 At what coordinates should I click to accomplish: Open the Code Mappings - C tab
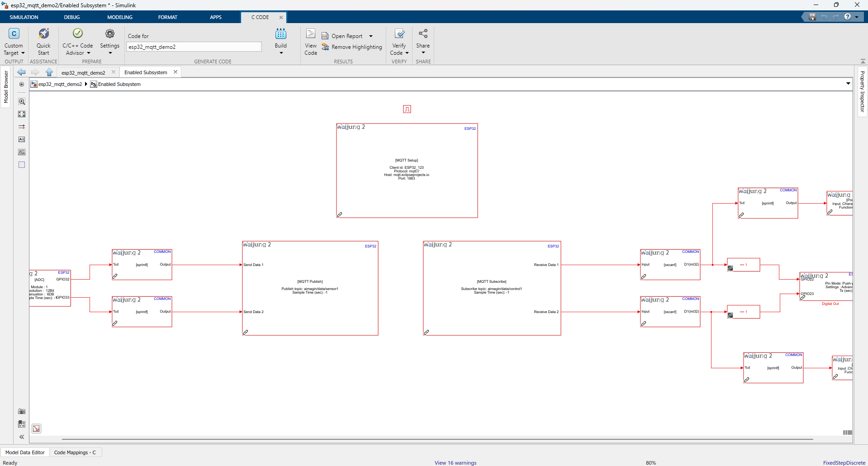75,452
